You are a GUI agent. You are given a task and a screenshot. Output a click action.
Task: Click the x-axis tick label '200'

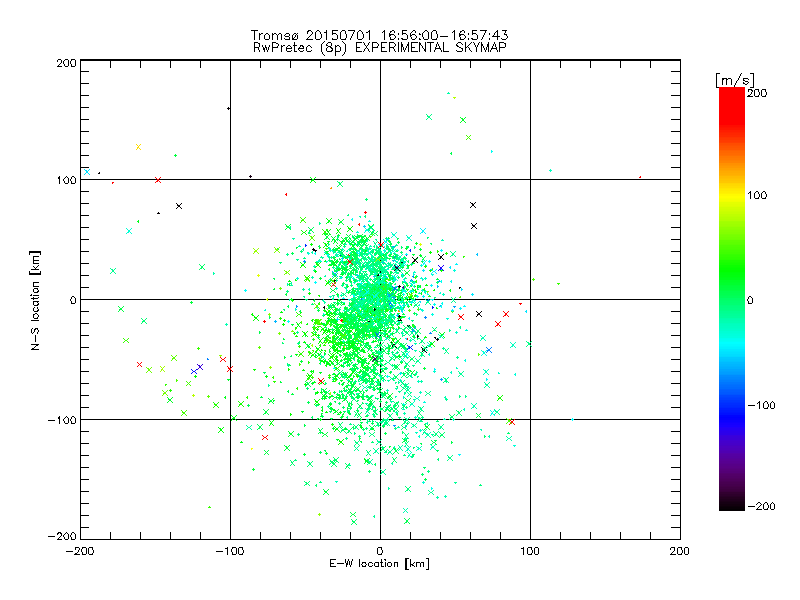(680, 552)
